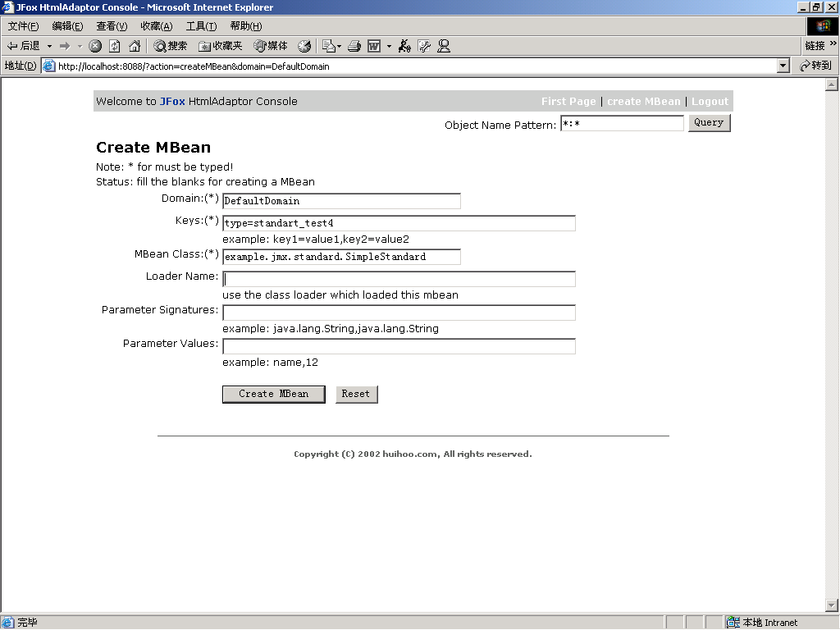
Task: Click the Local Intranet zone icon
Action: pos(733,623)
